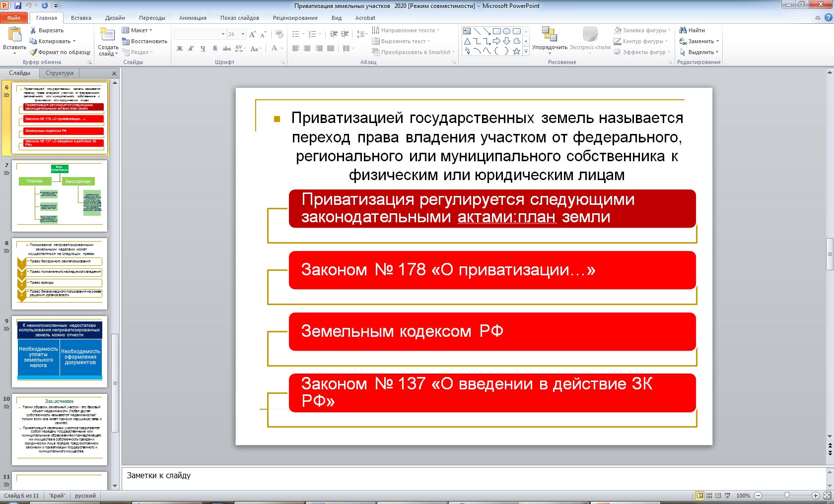
Task: Expand the Layout (Макет) dropdown
Action: point(138,30)
